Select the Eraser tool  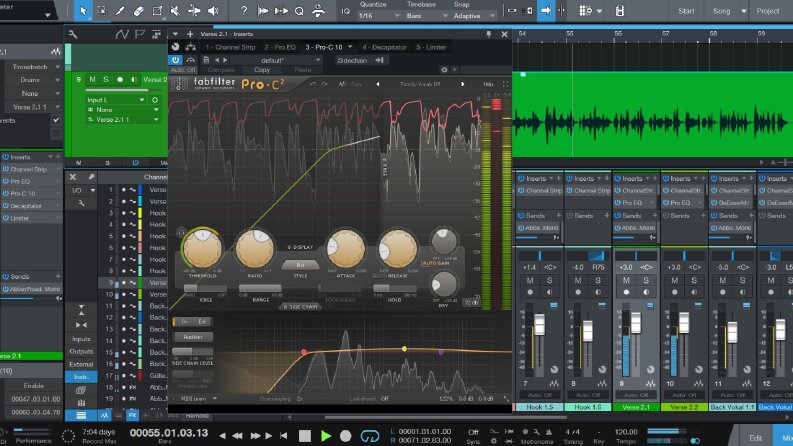coord(139,11)
